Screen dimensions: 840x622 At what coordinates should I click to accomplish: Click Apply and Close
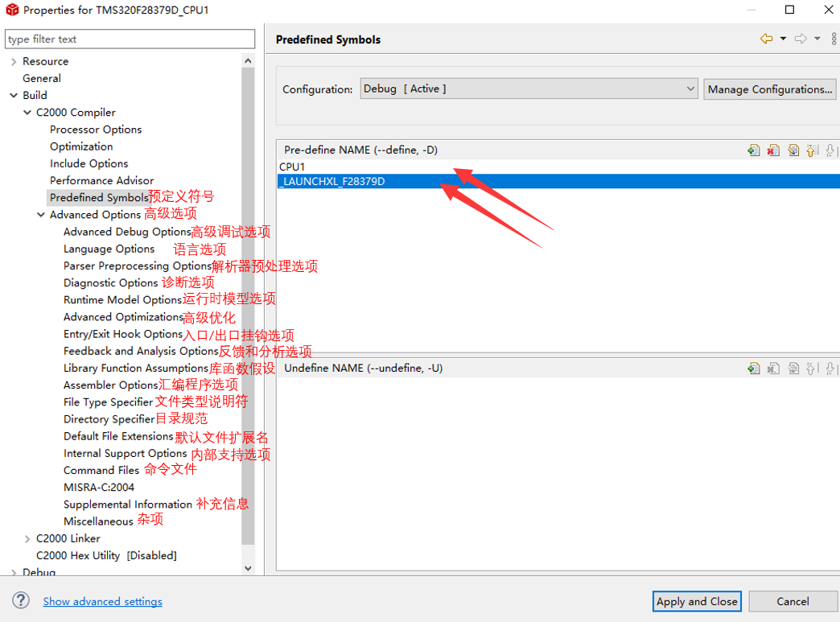(697, 602)
